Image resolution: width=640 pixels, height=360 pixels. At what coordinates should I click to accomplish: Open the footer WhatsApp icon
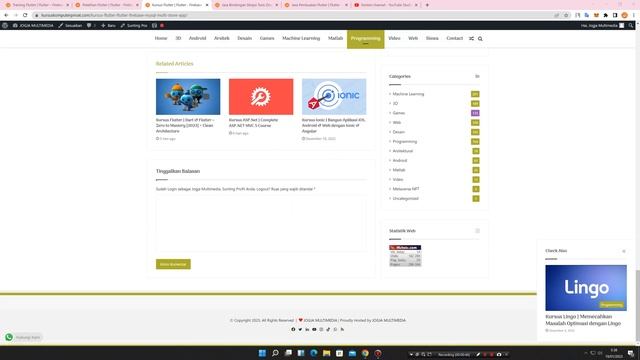pos(335,329)
